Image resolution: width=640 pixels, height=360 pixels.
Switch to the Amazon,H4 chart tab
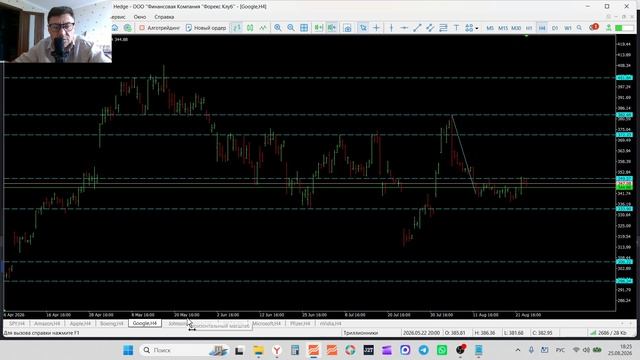tap(47, 323)
